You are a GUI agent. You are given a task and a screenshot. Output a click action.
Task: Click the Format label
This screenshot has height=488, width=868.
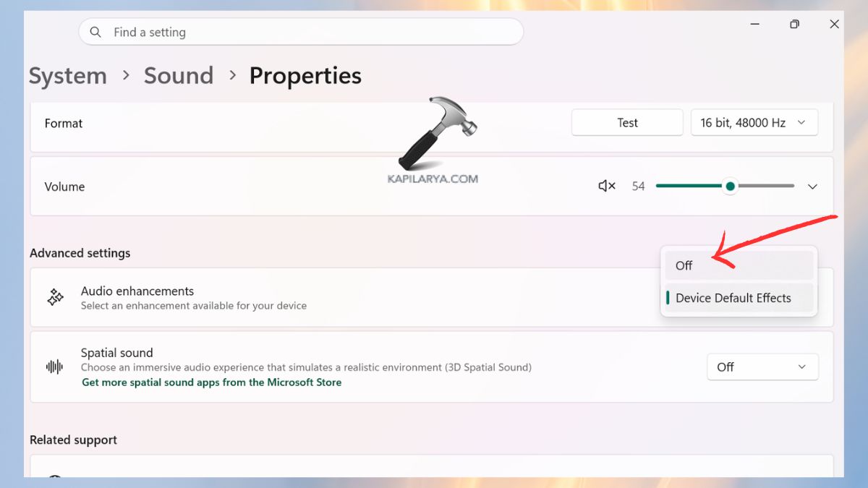pos(64,124)
